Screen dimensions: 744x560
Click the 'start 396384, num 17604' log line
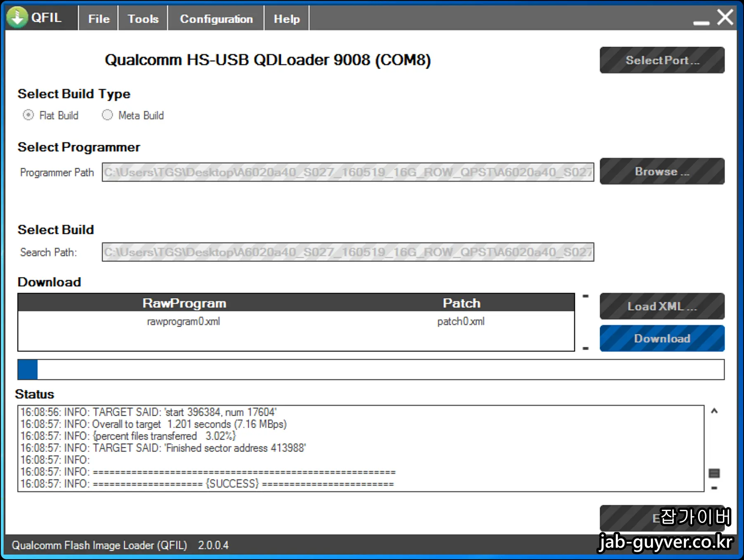click(x=148, y=412)
